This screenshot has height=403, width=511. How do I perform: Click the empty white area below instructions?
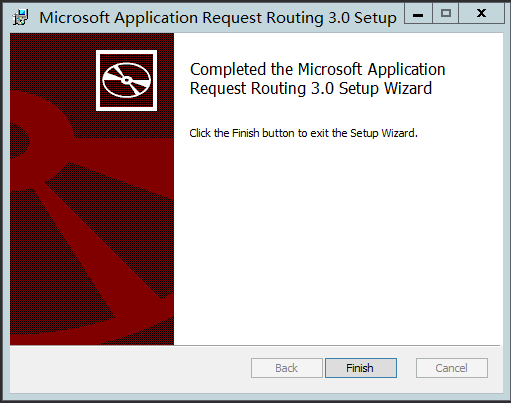point(338,240)
